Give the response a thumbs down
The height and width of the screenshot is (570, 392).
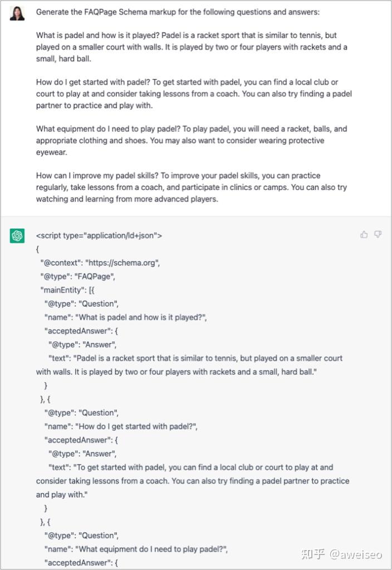378,234
